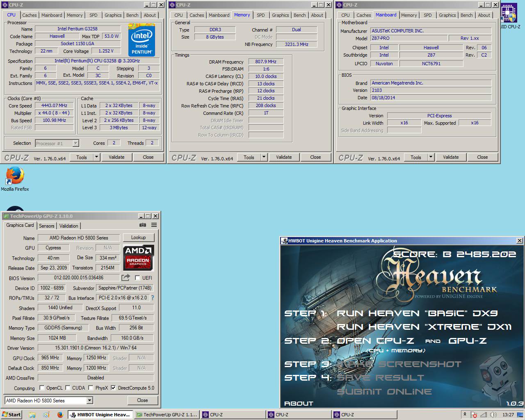The width and height of the screenshot is (525, 420).
Task: Click the Intel Inside Pentium logo
Action: (142, 40)
